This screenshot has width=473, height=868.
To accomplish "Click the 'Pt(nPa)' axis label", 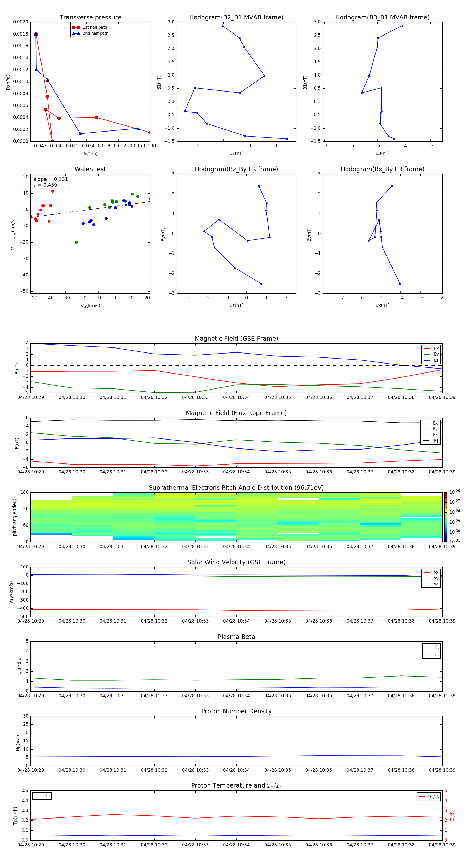I will pos(8,82).
